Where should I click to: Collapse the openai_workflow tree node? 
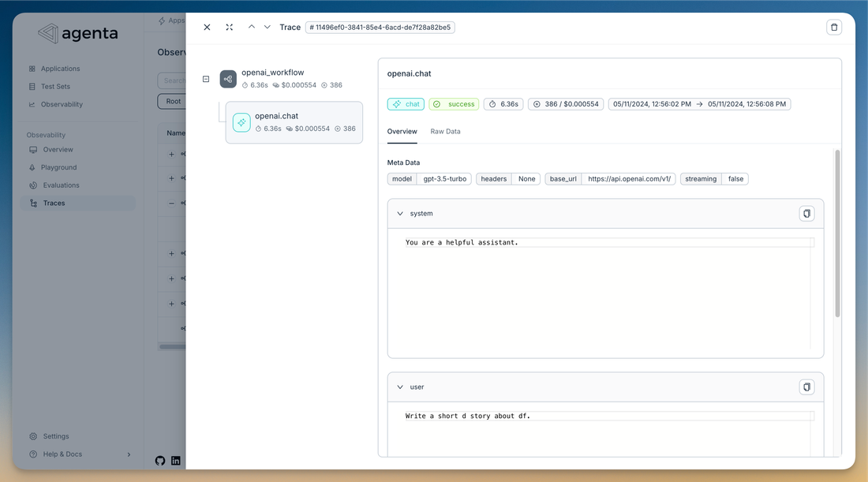[x=206, y=79]
